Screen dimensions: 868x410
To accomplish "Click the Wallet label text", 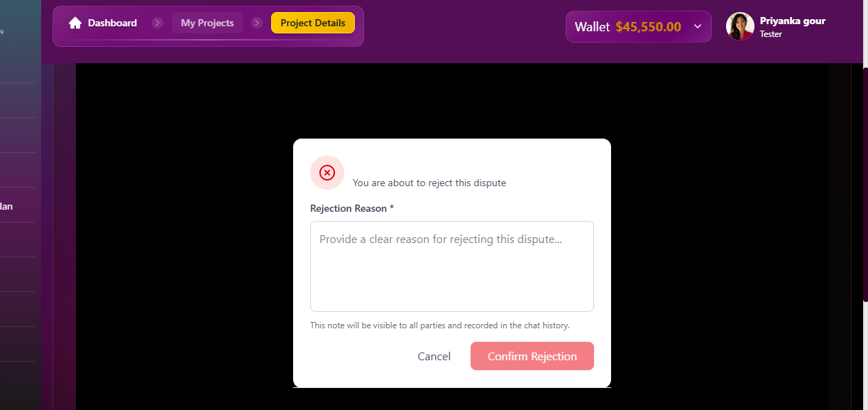I will click(x=592, y=27).
